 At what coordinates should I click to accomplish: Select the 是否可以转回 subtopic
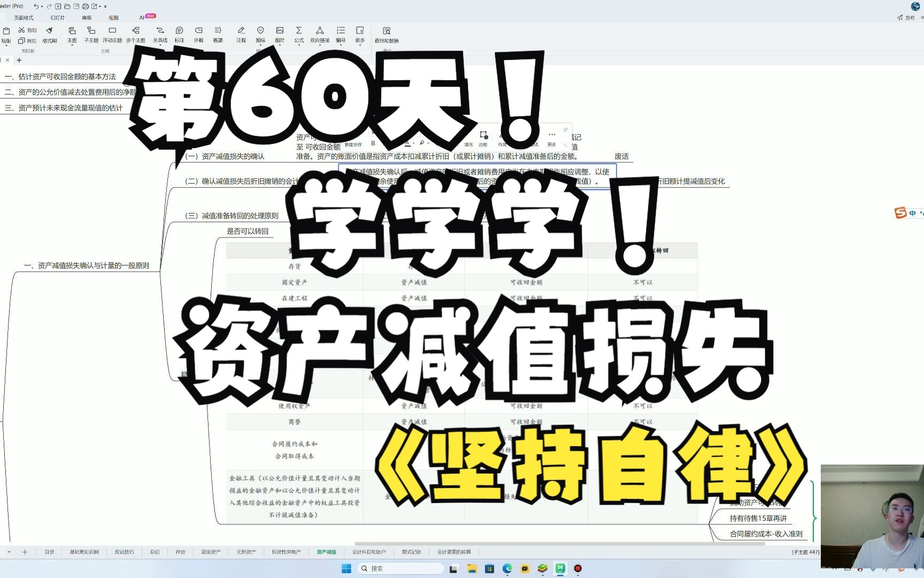(x=248, y=231)
